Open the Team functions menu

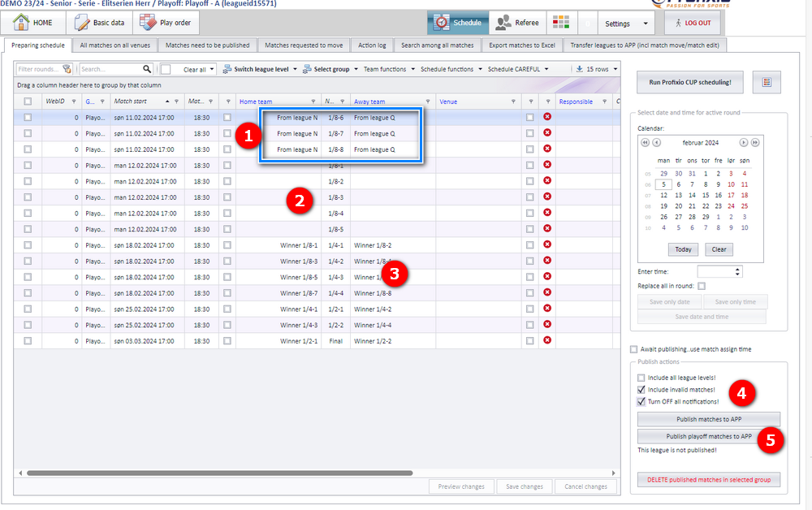[389, 69]
